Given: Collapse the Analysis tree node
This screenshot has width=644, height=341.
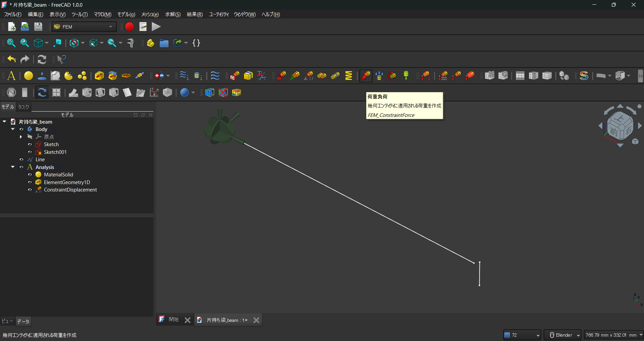Looking at the screenshot, I should coord(13,167).
